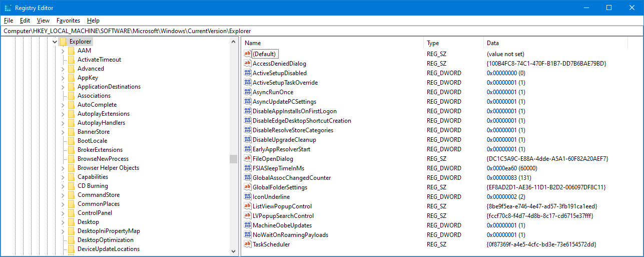Sort values by the Data column header
Image resolution: width=644 pixels, height=257 pixels.
555,43
